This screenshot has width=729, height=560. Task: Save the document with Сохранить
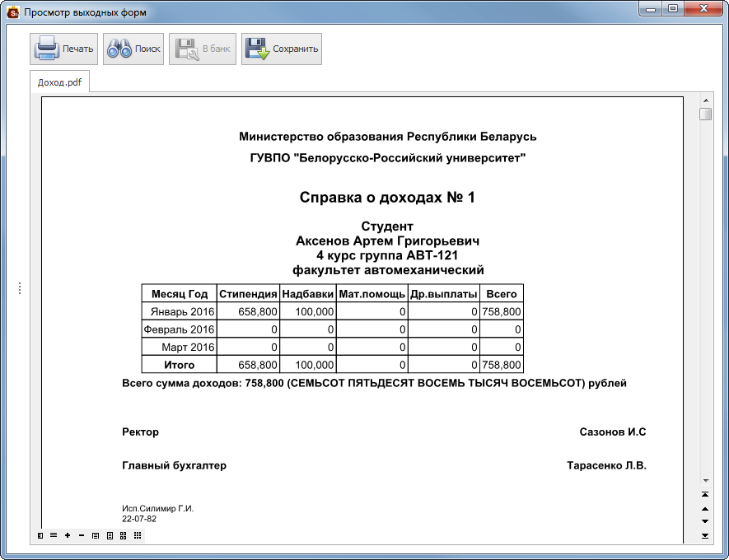click(282, 49)
